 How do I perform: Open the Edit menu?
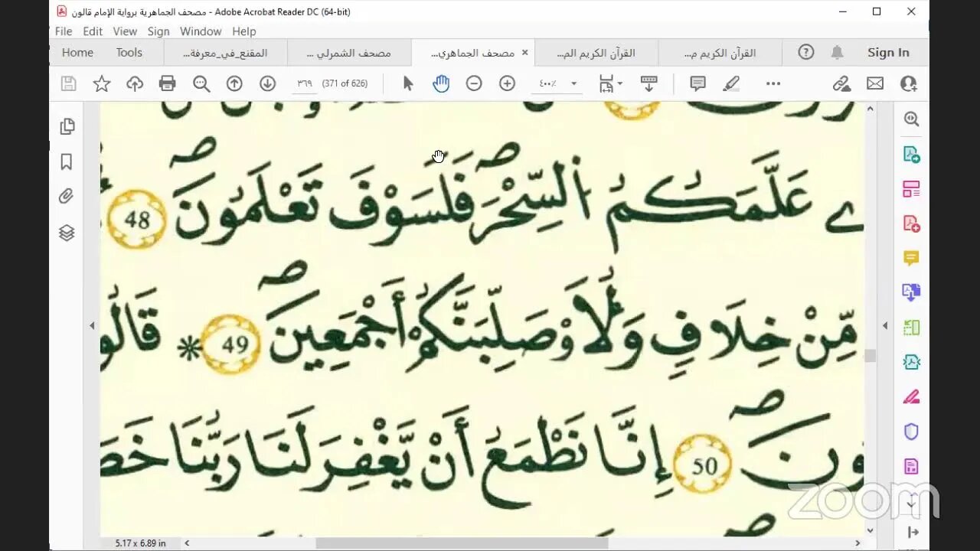pyautogui.click(x=93, y=31)
